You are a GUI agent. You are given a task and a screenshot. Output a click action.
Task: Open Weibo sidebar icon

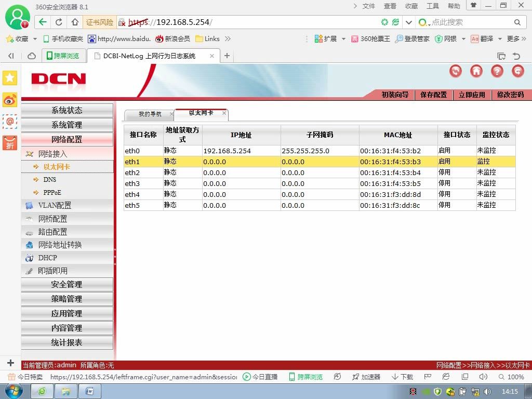coord(10,100)
